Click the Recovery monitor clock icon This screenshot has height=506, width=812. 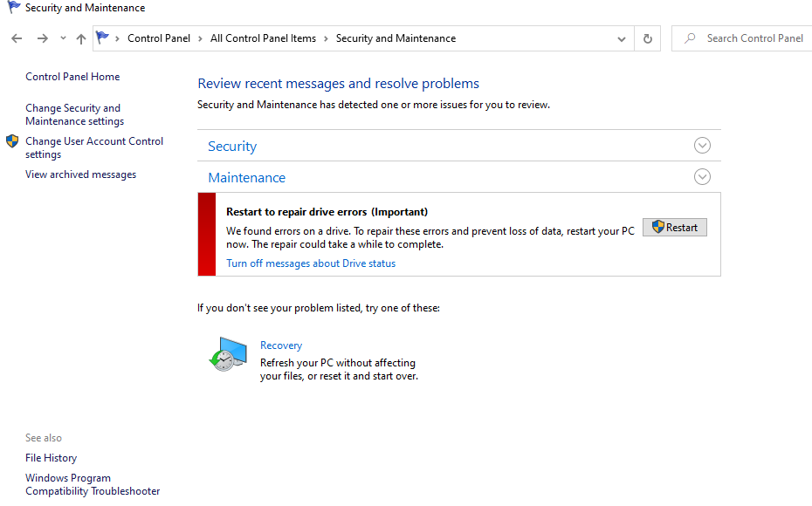tap(228, 354)
